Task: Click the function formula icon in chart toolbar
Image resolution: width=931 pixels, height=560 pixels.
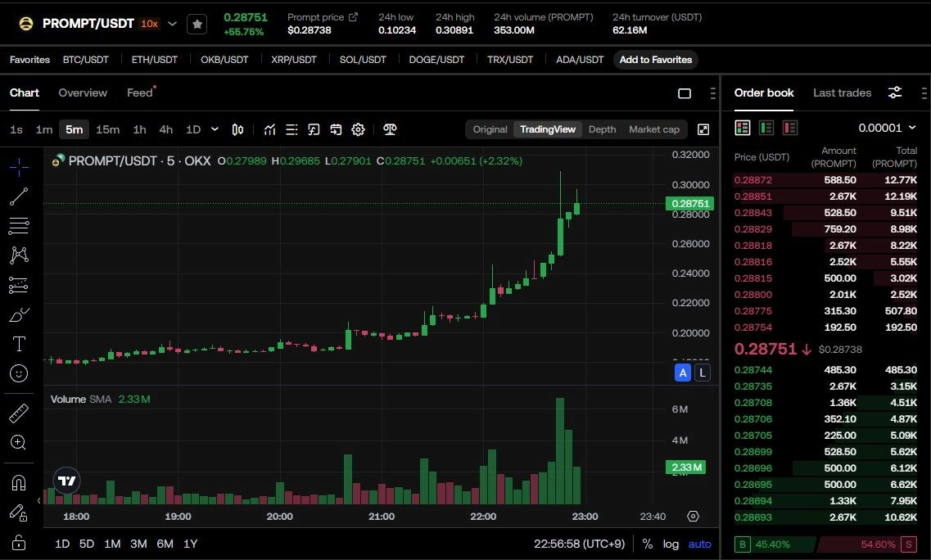Action: (314, 129)
